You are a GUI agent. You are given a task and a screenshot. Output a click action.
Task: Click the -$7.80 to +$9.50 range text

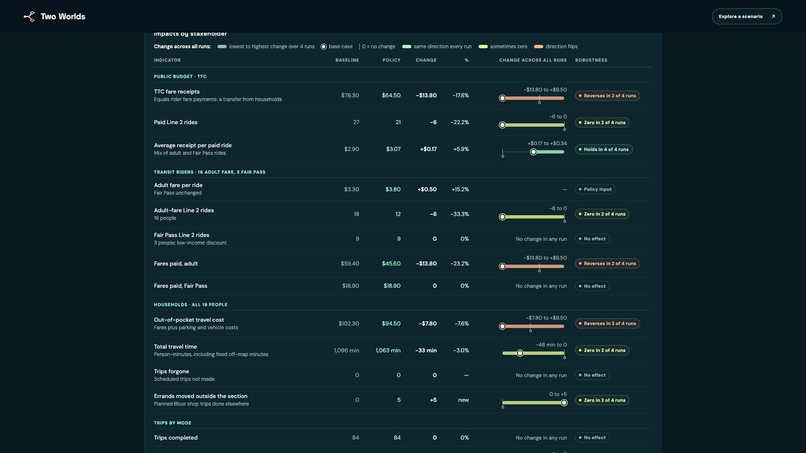[546, 318]
